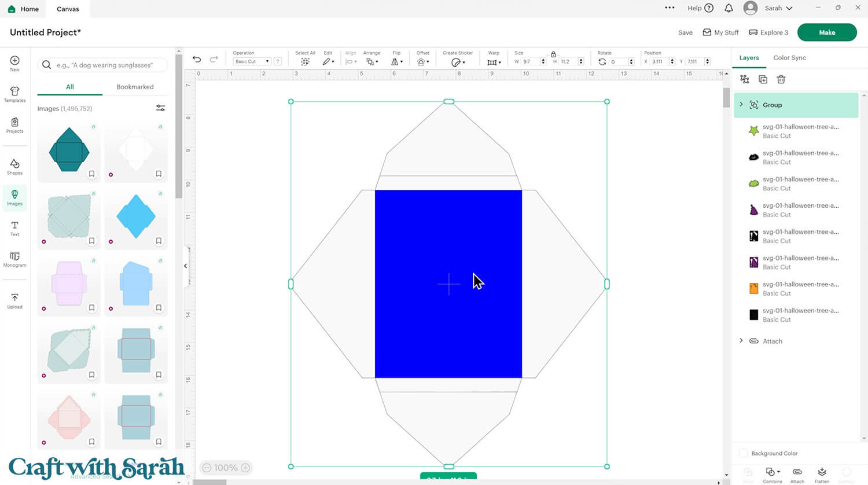Open the Create Sticker dropdown
The width and height of the screenshot is (868, 485).
[458, 62]
